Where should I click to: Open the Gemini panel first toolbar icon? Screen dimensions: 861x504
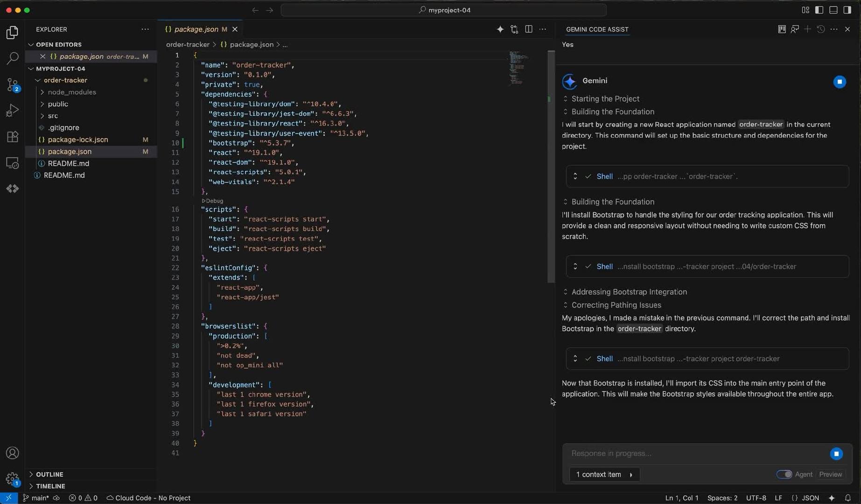tap(782, 29)
